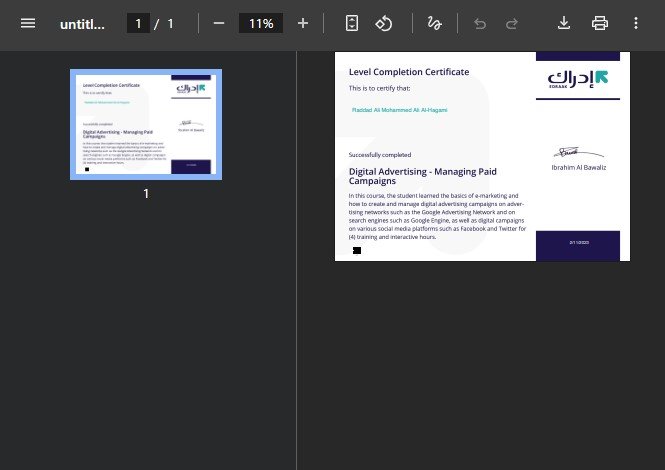Print the certificate document

[x=600, y=23]
